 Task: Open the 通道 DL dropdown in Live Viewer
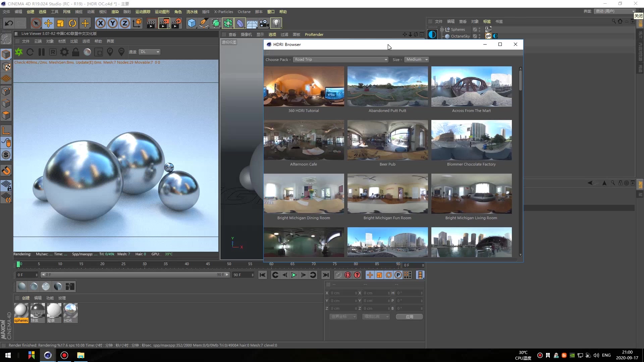pos(150,52)
